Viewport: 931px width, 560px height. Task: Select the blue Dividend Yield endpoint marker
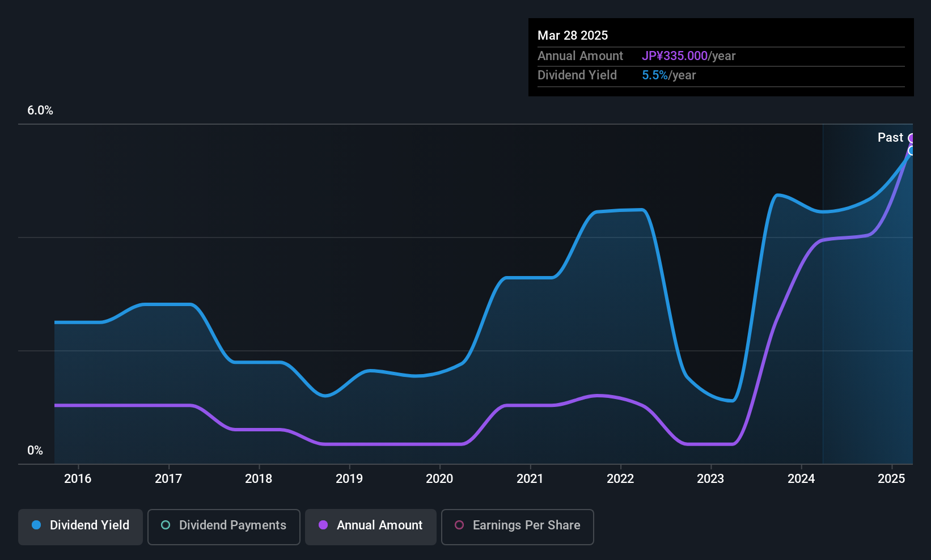tap(911, 151)
